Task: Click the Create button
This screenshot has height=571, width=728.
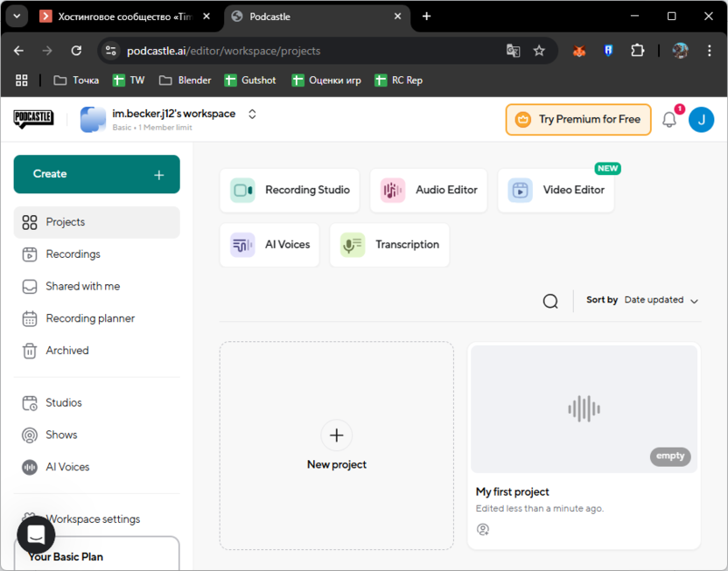Action: 96,174
